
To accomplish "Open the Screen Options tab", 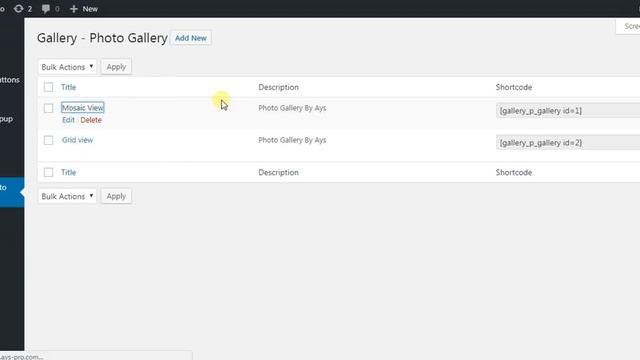I will [x=629, y=26].
